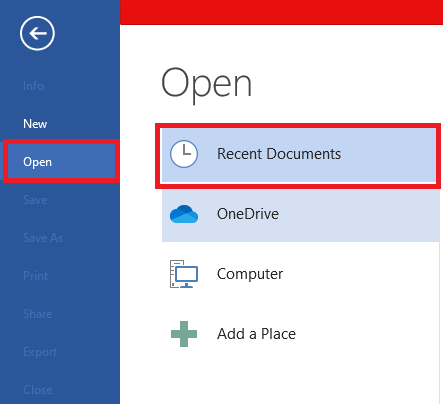
Task: Go back using the circled arrow
Action: pos(37,33)
